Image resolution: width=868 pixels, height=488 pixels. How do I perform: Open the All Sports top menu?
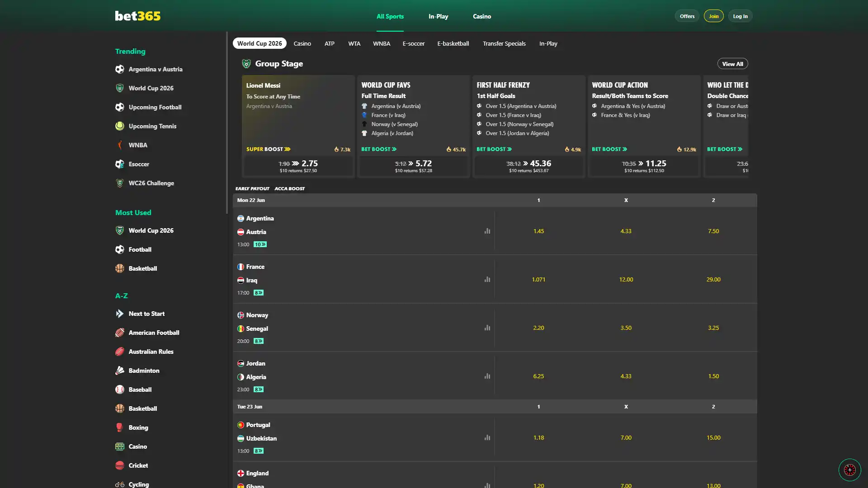coord(390,16)
